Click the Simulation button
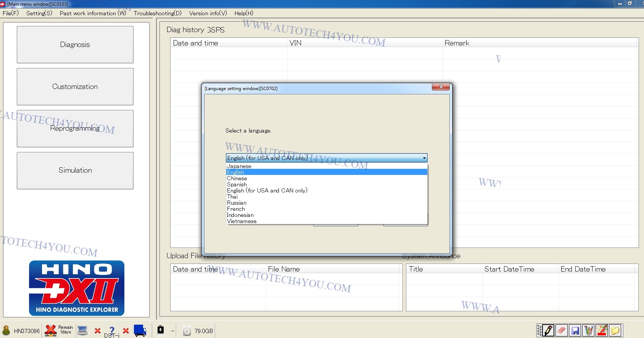Image resolution: width=644 pixels, height=338 pixels. [75, 170]
